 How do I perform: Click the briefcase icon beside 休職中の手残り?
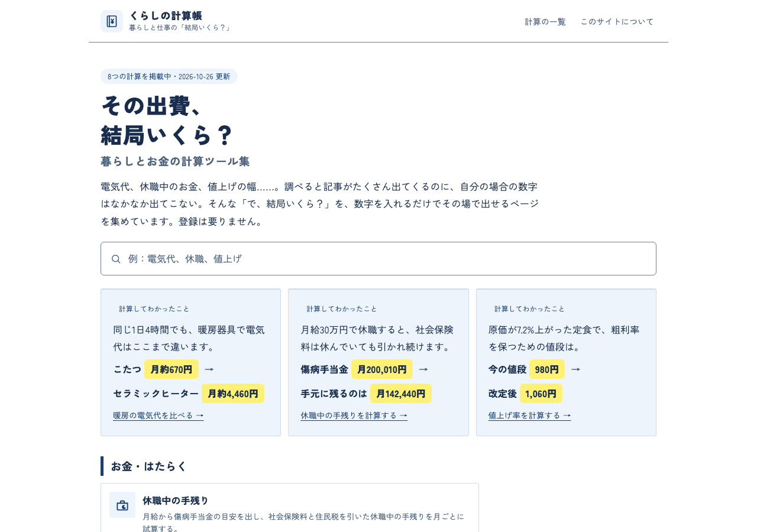point(122,505)
